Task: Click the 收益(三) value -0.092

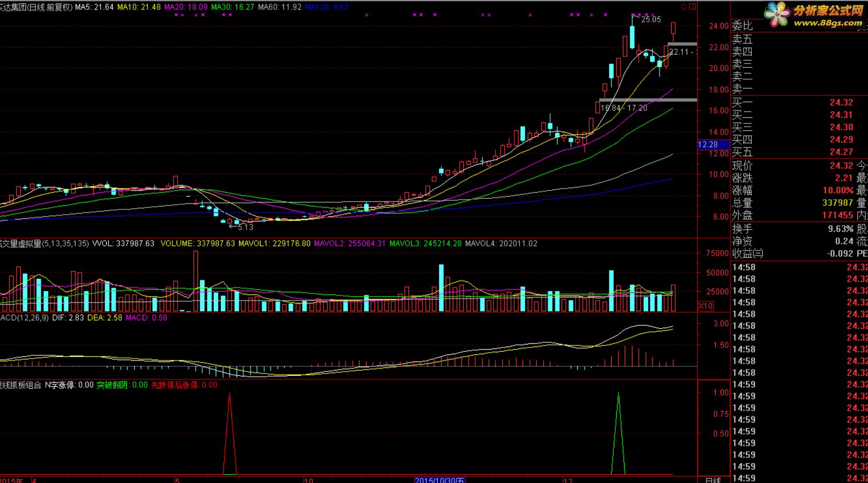Action: (840, 254)
